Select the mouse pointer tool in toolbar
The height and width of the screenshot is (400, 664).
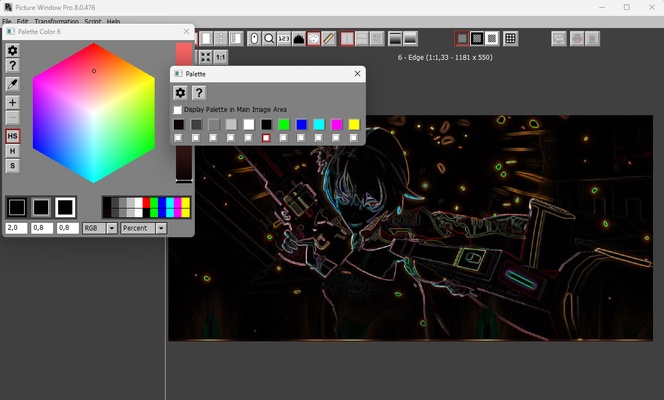[254, 39]
